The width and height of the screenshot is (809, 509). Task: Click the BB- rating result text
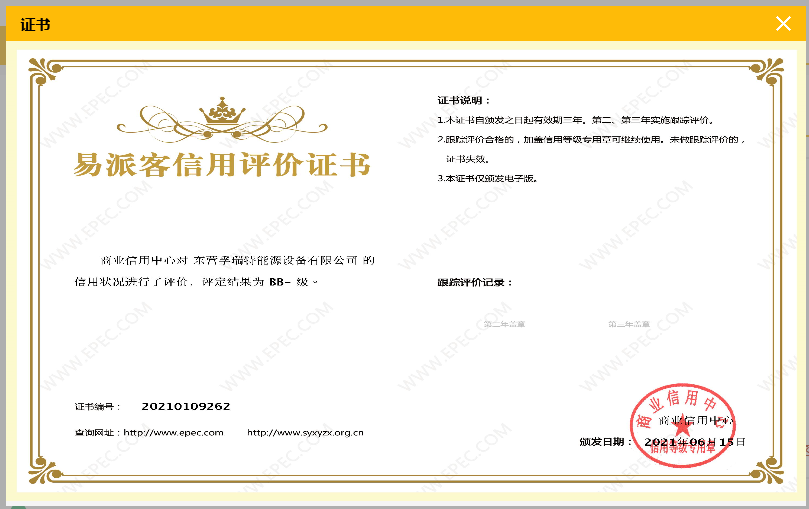(x=280, y=282)
